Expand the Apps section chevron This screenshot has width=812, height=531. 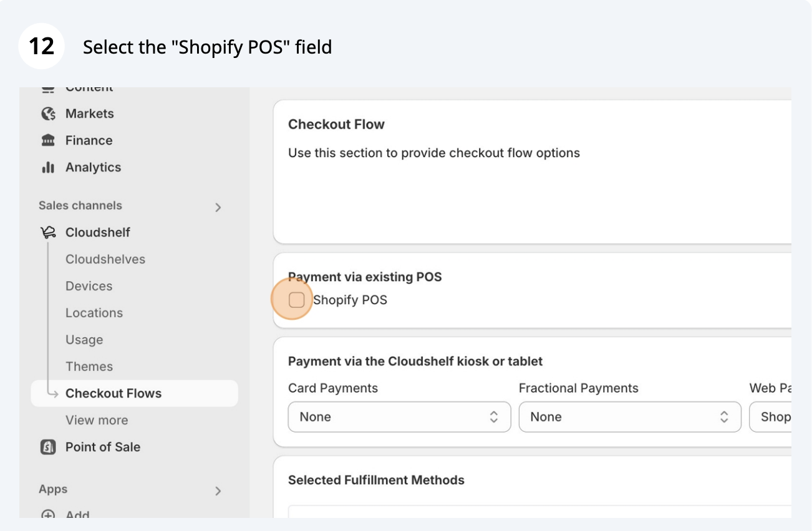pyautogui.click(x=218, y=491)
